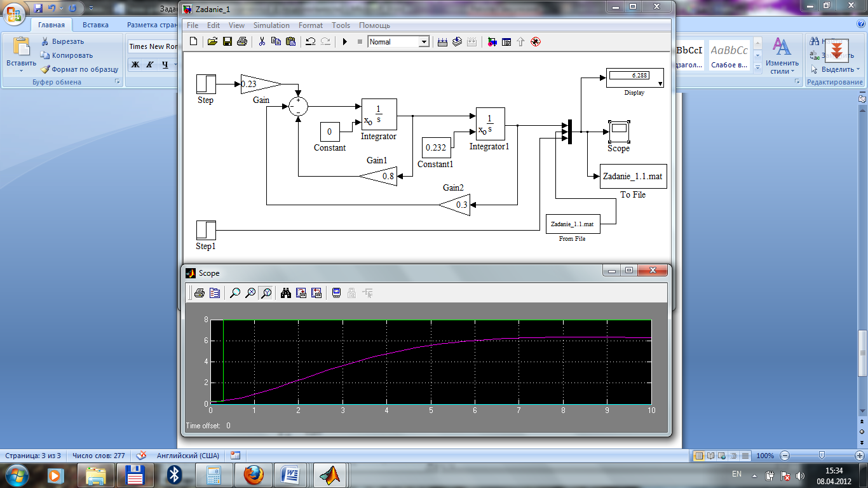This screenshot has height=488, width=868.
Task: Select the Scope zoom tool
Action: tap(235, 293)
